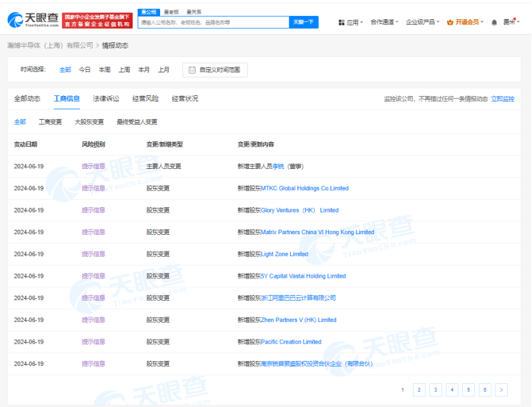Click the crown icon on 开通会员
Image resolution: width=532 pixels, height=407 pixels.
(x=450, y=21)
